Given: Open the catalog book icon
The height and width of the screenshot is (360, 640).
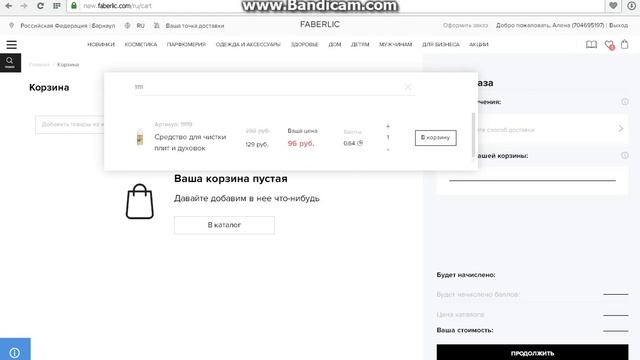Looking at the screenshot, I should coord(591,44).
